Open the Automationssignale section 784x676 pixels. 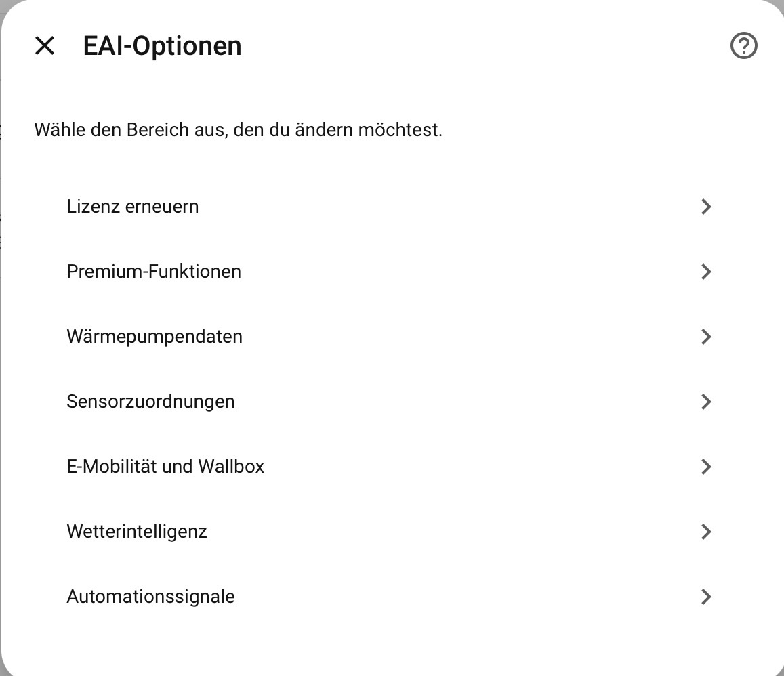point(392,596)
